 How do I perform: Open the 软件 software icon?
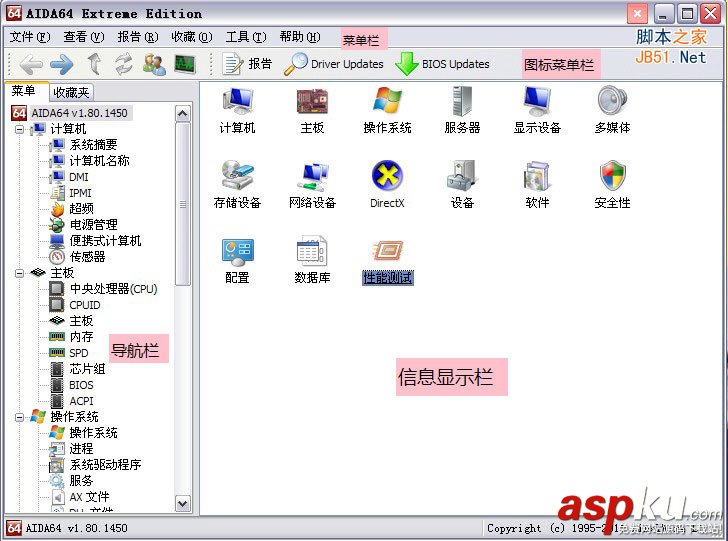click(537, 185)
